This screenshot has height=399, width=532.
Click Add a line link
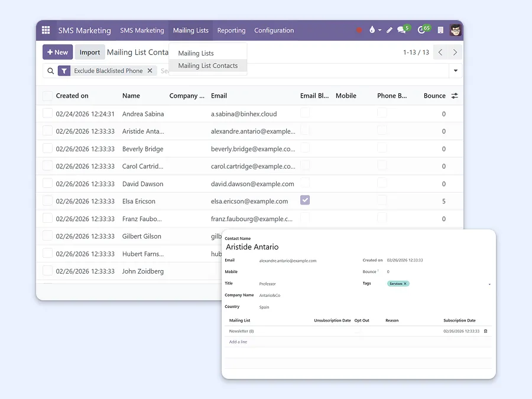pyautogui.click(x=238, y=342)
